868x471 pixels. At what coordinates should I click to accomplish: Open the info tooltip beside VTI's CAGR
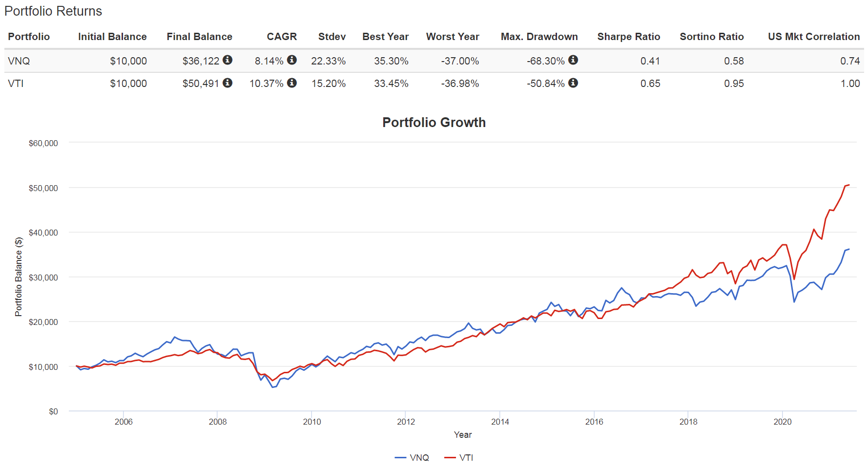[x=292, y=83]
